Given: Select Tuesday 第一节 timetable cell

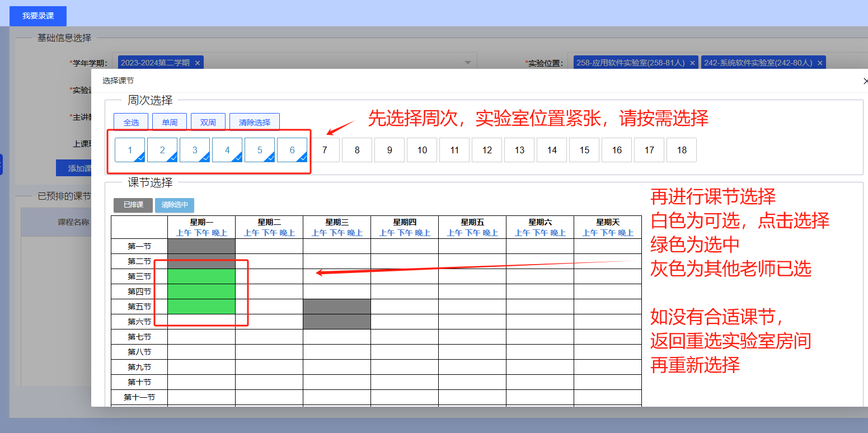Looking at the screenshot, I should click(269, 246).
